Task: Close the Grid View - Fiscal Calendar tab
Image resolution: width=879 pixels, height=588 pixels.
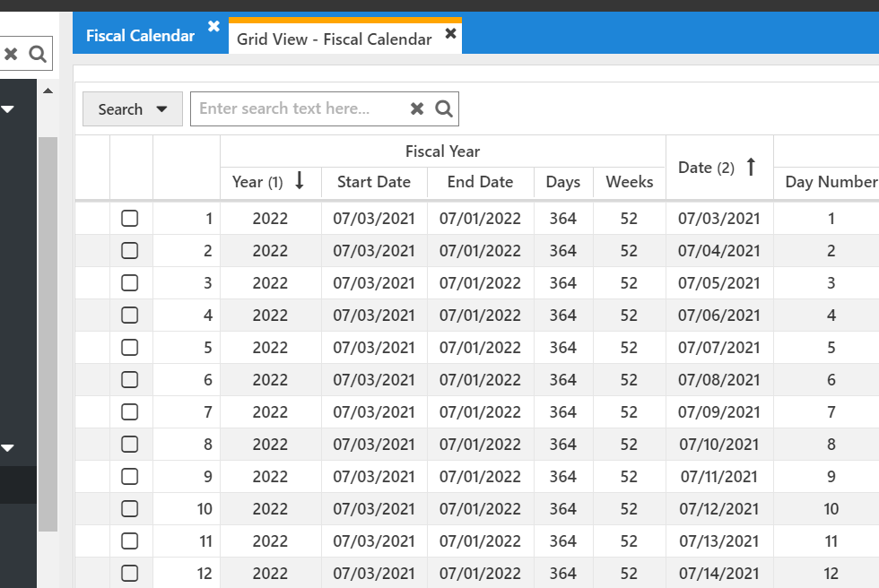Action: [450, 33]
